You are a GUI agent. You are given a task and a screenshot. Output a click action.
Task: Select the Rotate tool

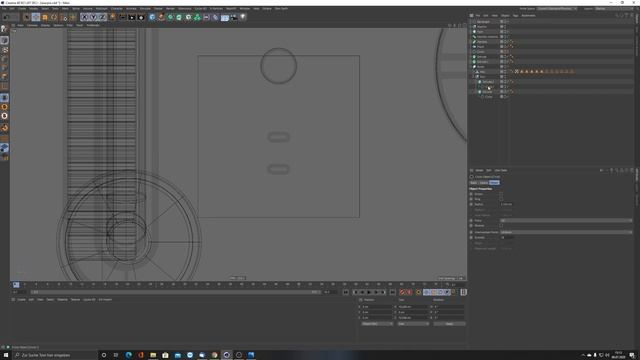[54, 17]
